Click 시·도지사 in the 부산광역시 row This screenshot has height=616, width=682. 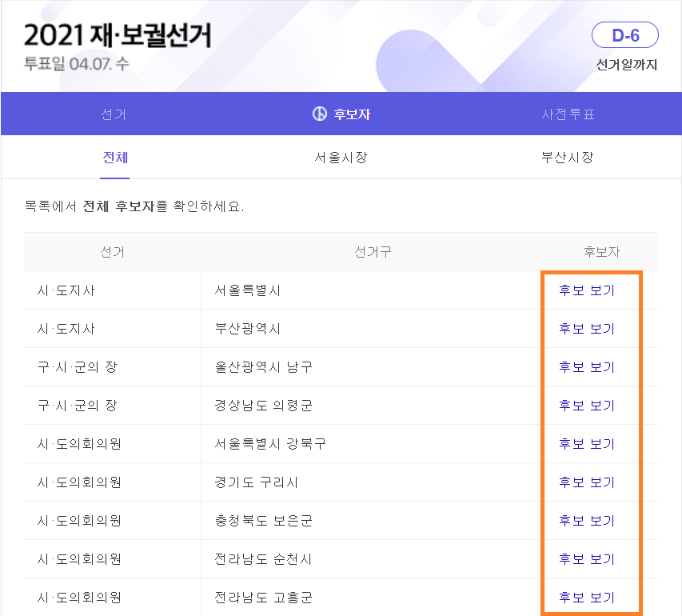click(66, 329)
